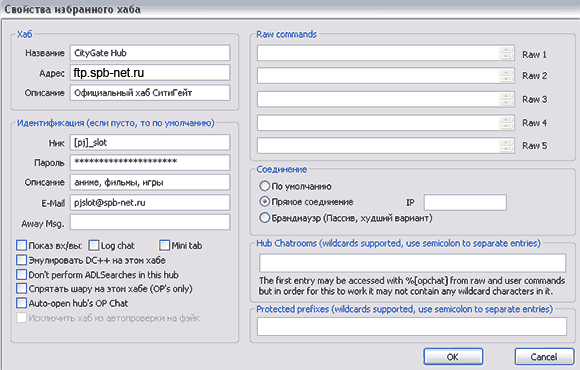Click the Raw 1 label
The width and height of the screenshot is (580, 370).
[x=535, y=54]
